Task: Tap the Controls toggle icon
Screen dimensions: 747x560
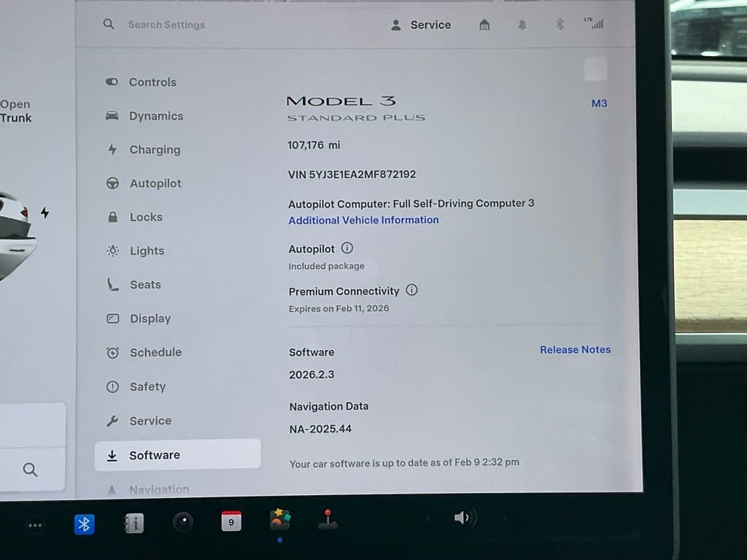Action: pyautogui.click(x=112, y=82)
